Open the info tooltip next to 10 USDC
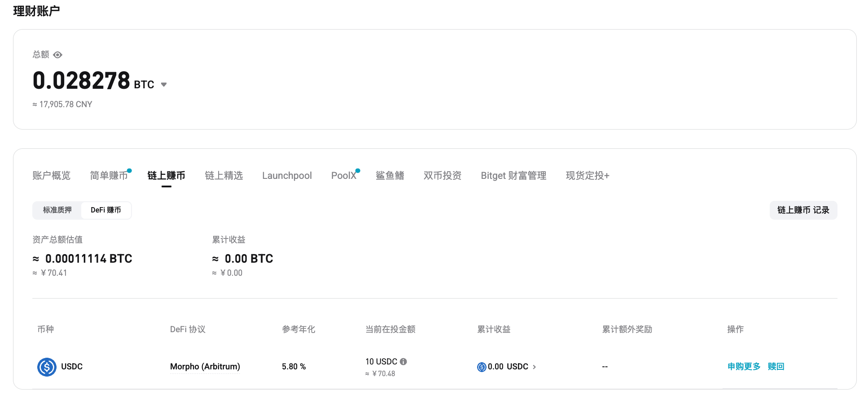This screenshot has width=868, height=416. point(403,361)
